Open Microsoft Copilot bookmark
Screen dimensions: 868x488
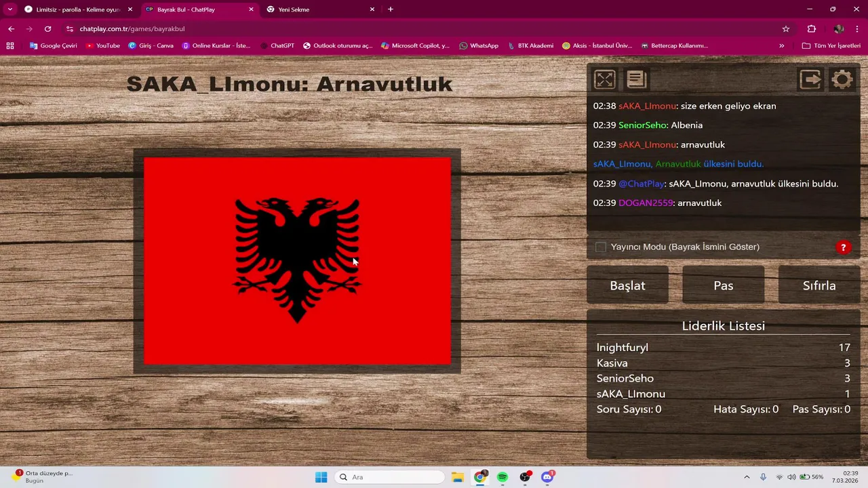[x=415, y=45]
